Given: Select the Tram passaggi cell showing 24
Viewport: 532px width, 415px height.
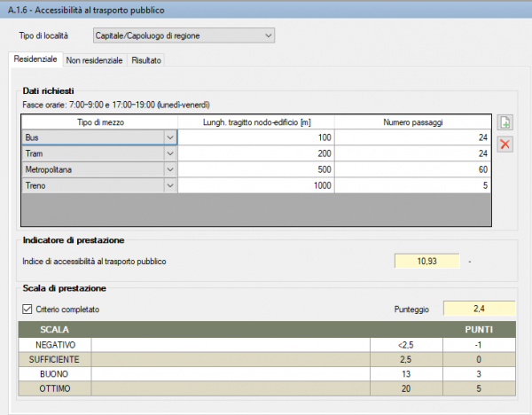Looking at the screenshot, I should point(412,153).
